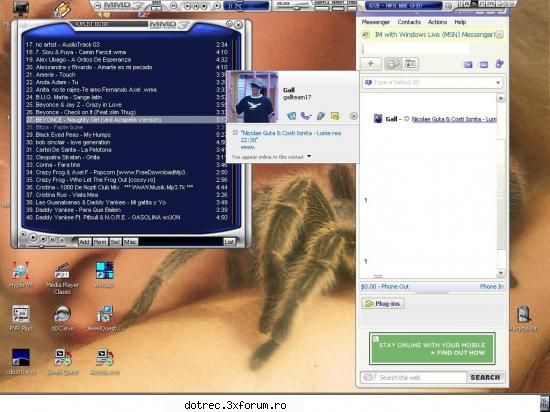Click the Plug-ins button
The width and height of the screenshot is (550, 412).
click(383, 304)
